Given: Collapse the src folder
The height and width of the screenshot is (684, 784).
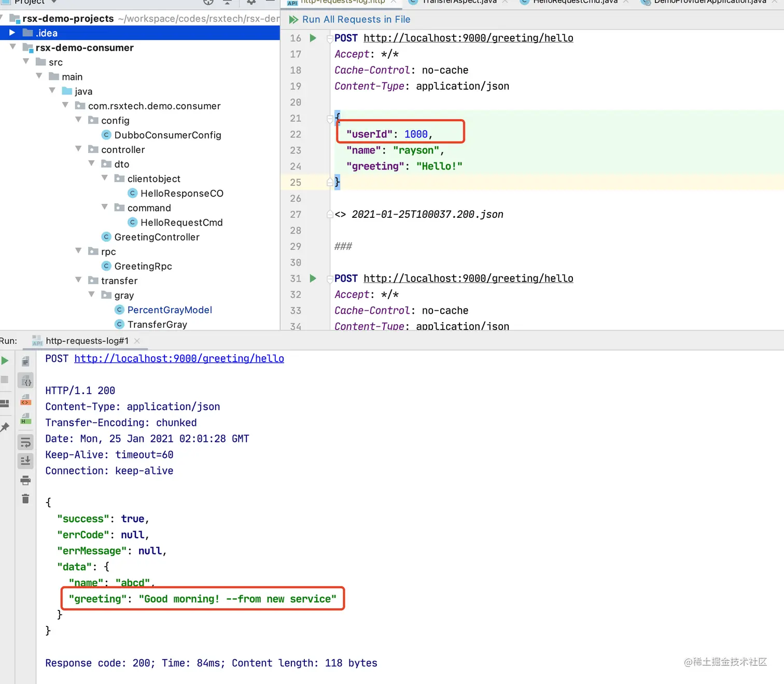Looking at the screenshot, I should tap(26, 61).
